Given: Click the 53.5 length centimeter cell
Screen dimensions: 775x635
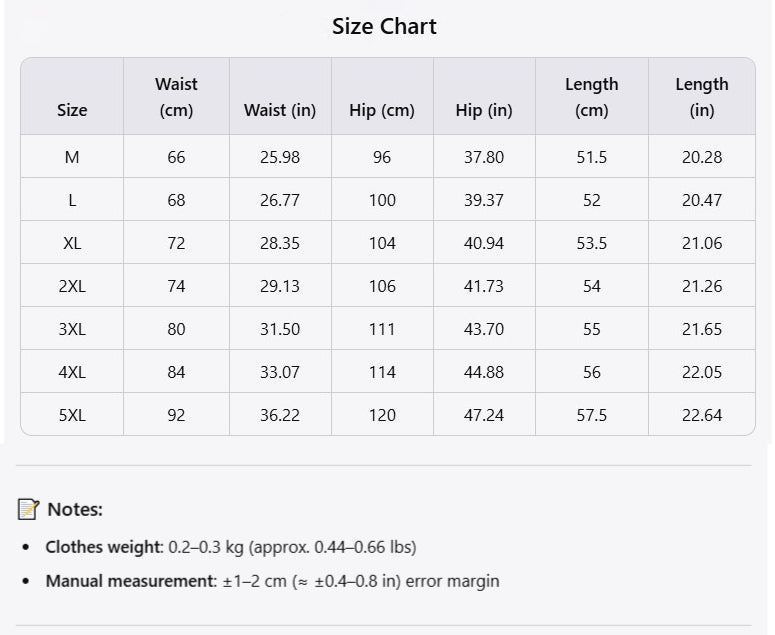Looking at the screenshot, I should [x=592, y=243].
